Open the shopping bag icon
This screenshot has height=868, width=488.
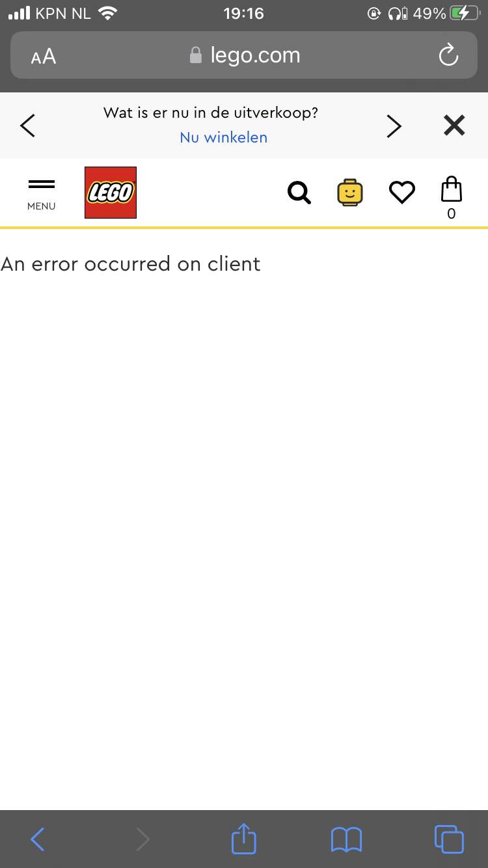452,198
